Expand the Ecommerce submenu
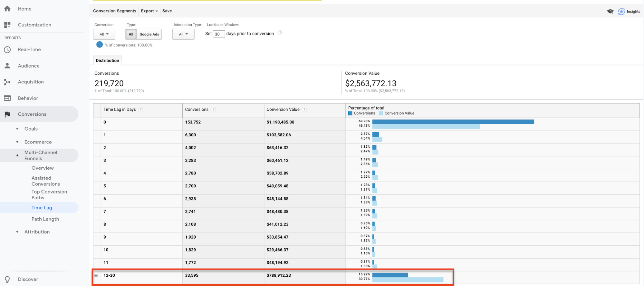Viewport: 644px width, 286px height. coord(17,142)
